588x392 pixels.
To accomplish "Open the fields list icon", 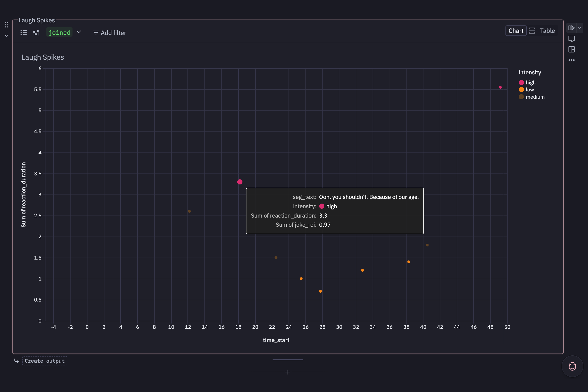I will [24, 32].
